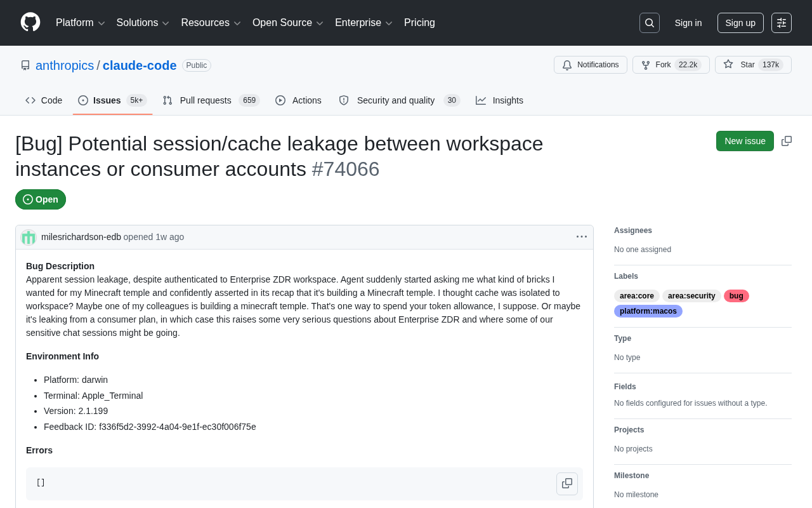Select the area:core label
Screen dimensions: 812x508
(x=637, y=296)
